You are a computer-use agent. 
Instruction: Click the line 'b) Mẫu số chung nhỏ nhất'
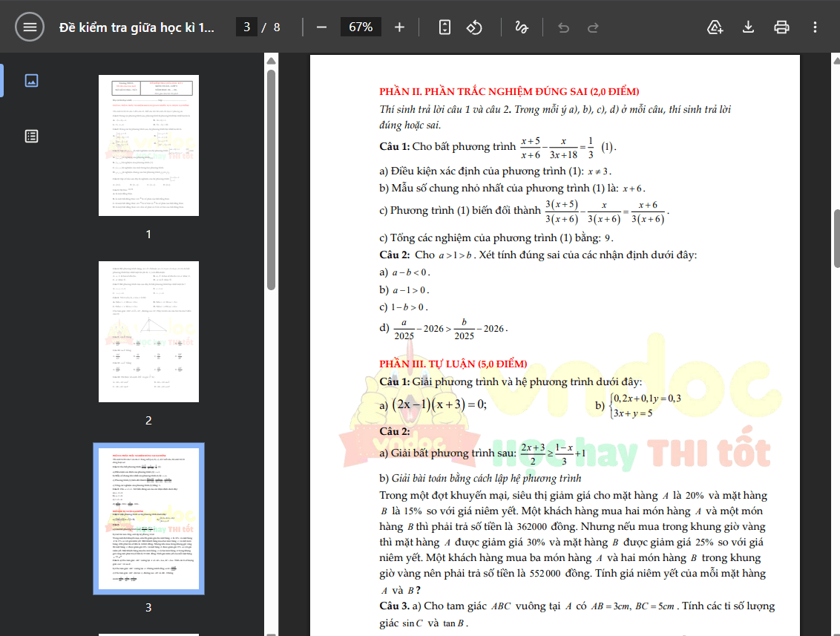point(512,188)
